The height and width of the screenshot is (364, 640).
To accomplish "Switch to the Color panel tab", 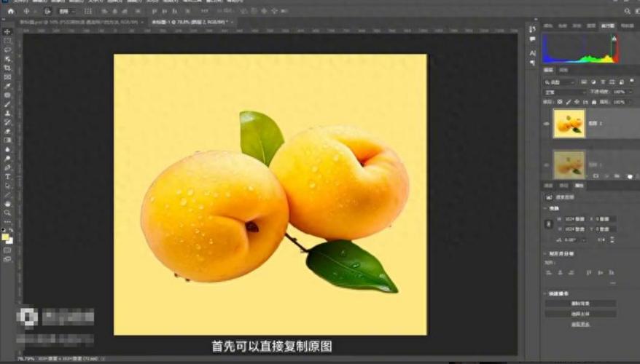I will [548, 25].
